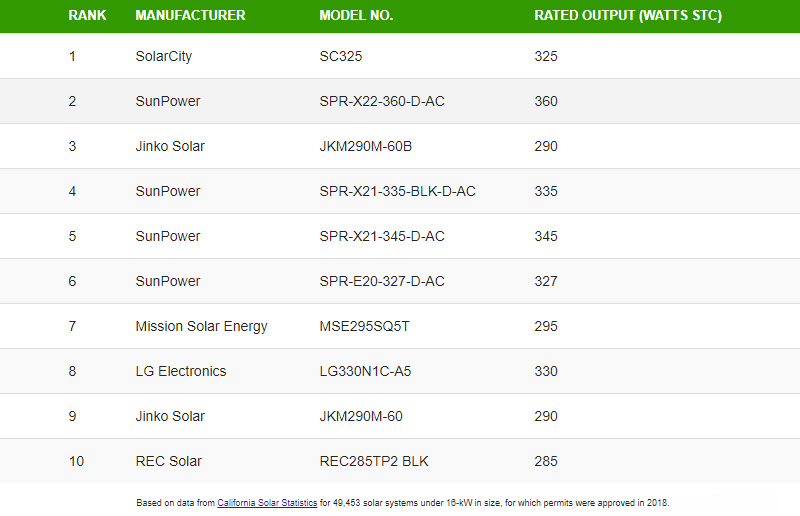800x516 pixels.
Task: Select model SPR-X22-360-D-AC
Action: (x=382, y=101)
